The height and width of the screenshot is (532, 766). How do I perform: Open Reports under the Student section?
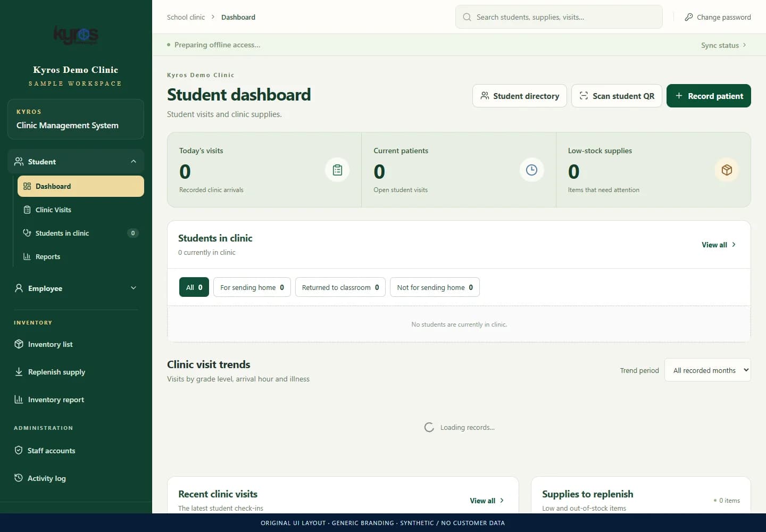coord(81,256)
